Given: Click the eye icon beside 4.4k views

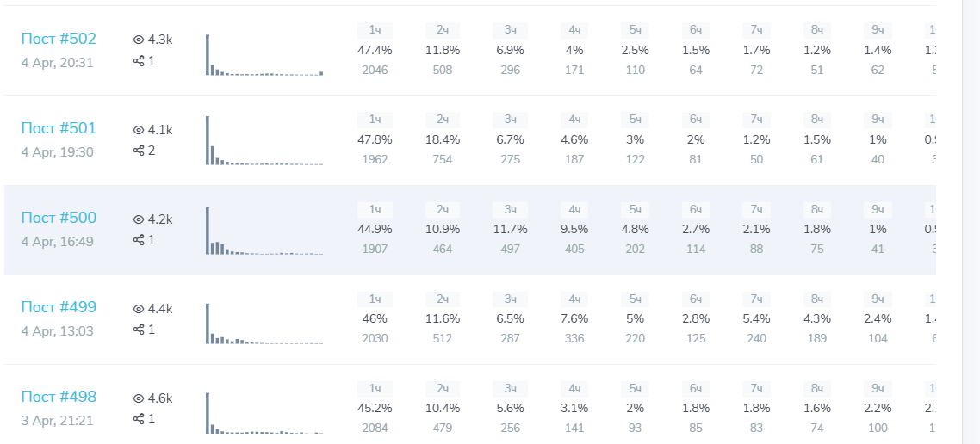Looking at the screenshot, I should (139, 309).
